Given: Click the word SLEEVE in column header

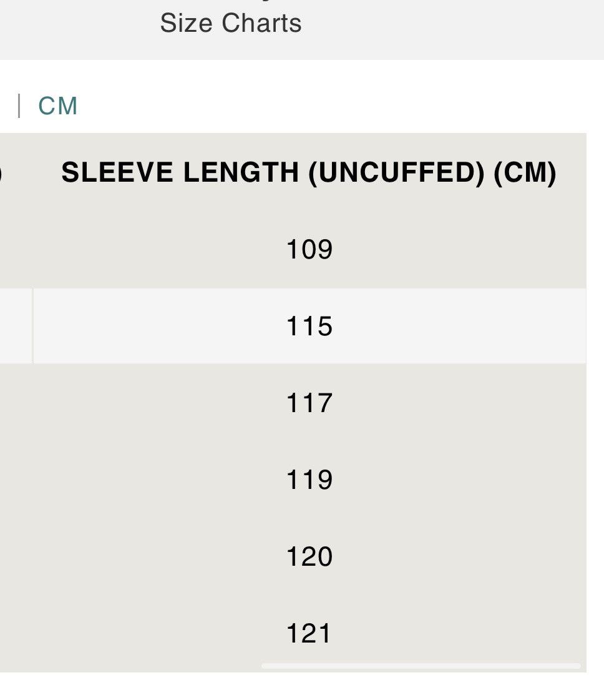Looking at the screenshot, I should pyautogui.click(x=117, y=172).
